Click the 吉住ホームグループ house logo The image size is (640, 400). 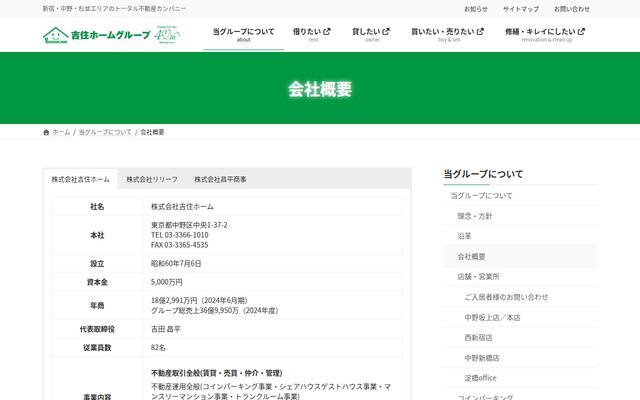(x=97, y=35)
